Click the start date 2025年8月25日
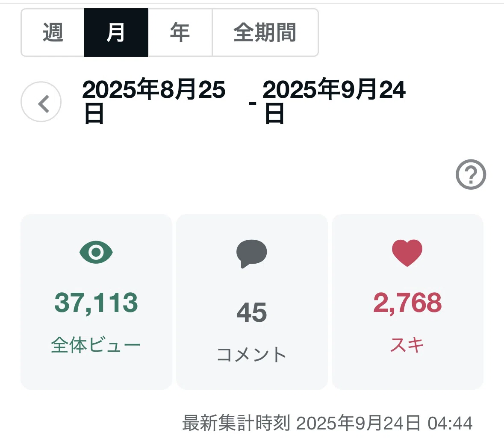504x447 pixels. pyautogui.click(x=153, y=100)
